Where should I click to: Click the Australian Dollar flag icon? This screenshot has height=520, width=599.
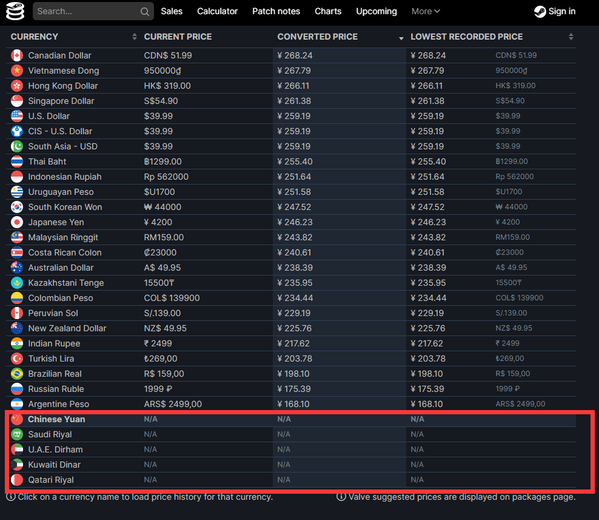tap(17, 268)
